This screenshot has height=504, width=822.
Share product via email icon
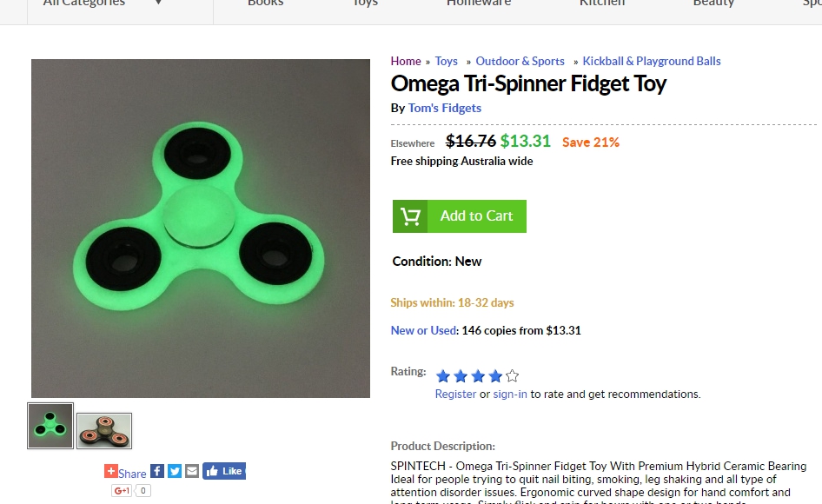(x=192, y=471)
